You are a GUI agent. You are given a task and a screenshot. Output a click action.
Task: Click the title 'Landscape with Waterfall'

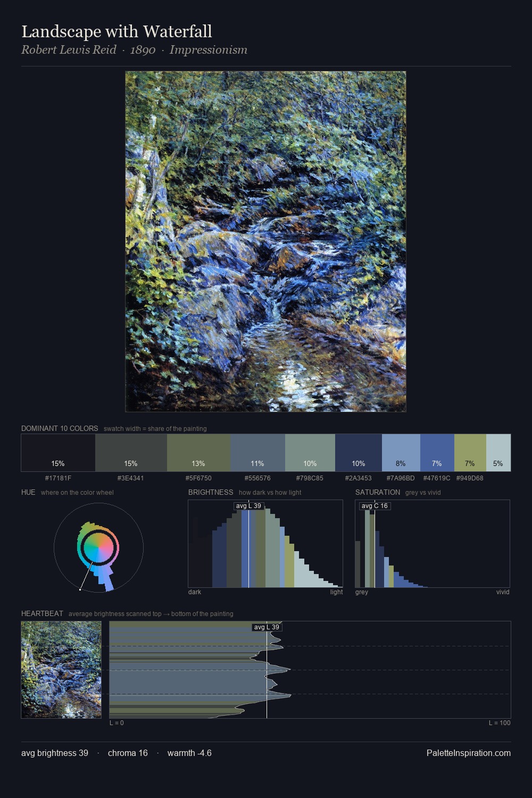tap(117, 31)
